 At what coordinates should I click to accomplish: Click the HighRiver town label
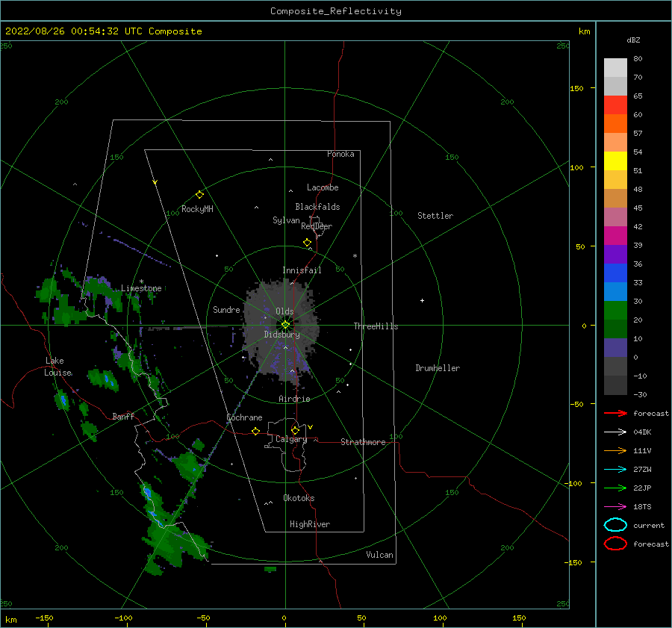click(x=310, y=524)
